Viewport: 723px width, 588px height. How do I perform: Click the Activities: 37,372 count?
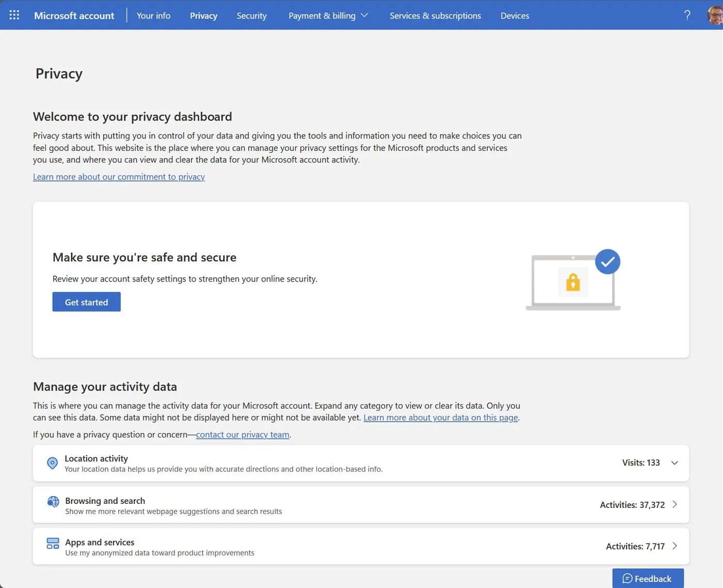(x=632, y=505)
